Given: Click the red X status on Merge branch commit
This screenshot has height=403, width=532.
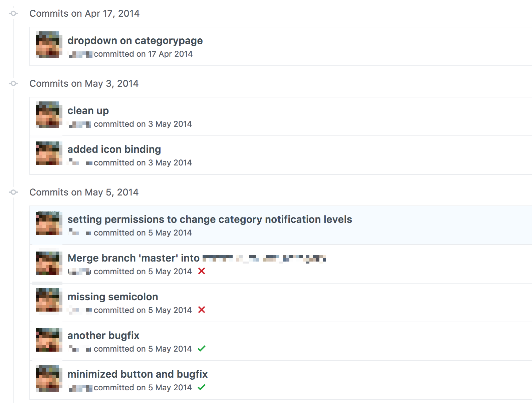Looking at the screenshot, I should click(201, 271).
